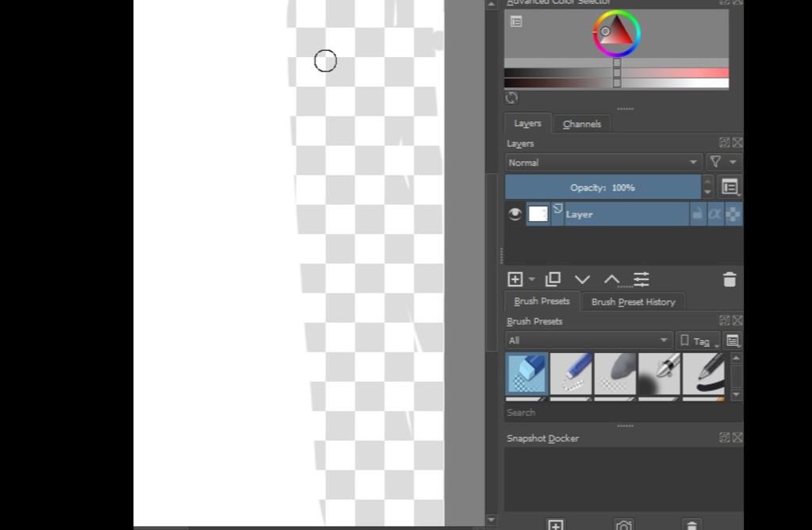Click canvas vertical scrollbar up arrow
This screenshot has width=812, height=530.
pyautogui.click(x=491, y=4)
